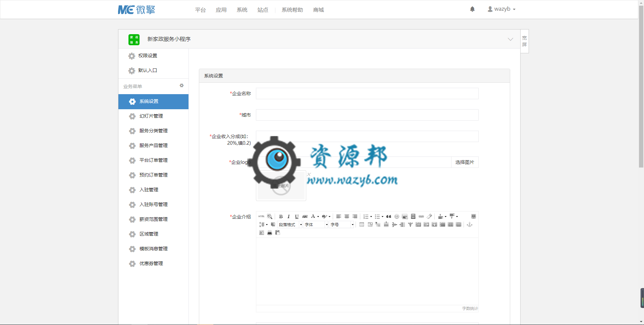
Task: Click 选择图片 button
Action: pyautogui.click(x=465, y=162)
